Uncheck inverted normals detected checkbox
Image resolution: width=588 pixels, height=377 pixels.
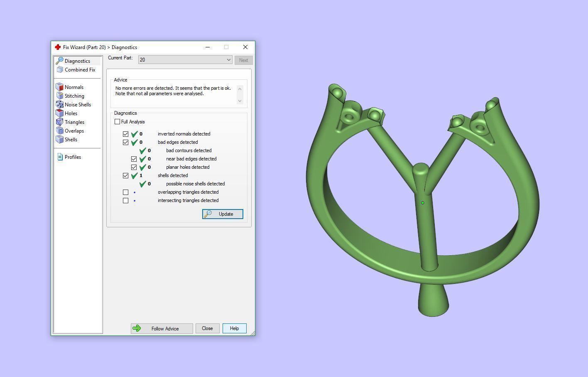(125, 134)
